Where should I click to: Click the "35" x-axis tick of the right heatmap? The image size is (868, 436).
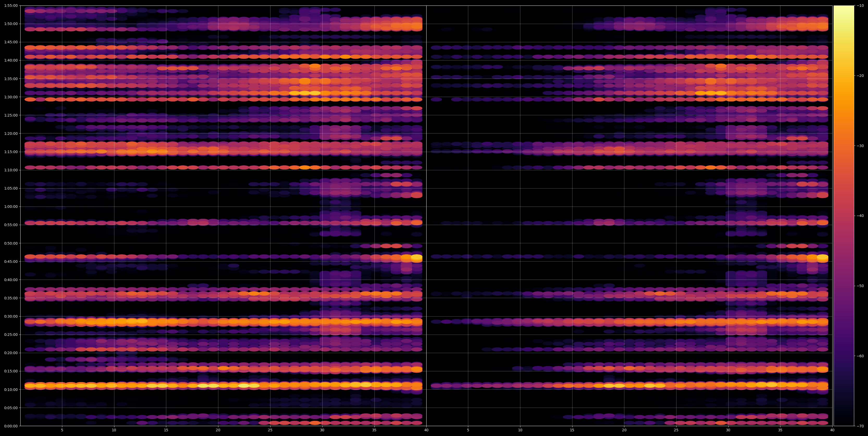[780, 430]
